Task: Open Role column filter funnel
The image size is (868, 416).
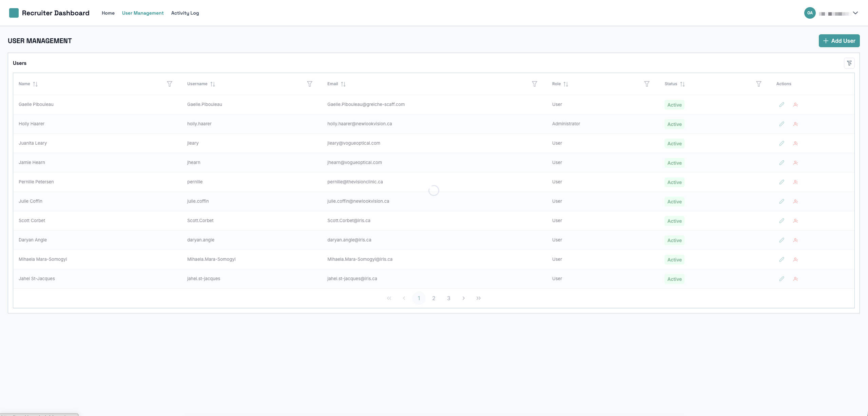Action: coord(647,84)
